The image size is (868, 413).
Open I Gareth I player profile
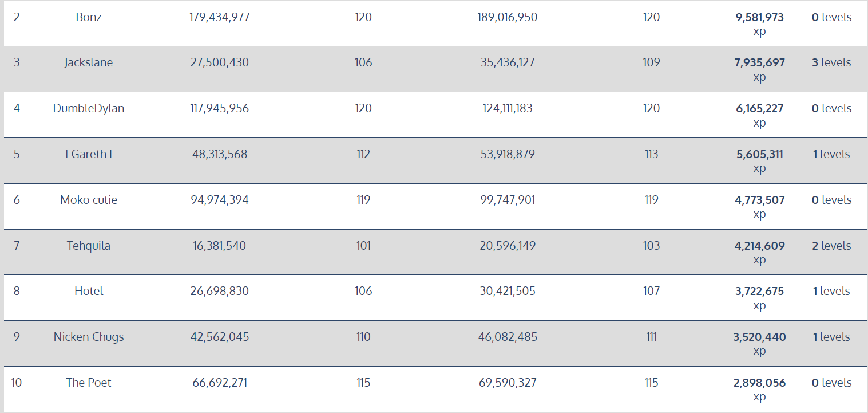(89, 154)
